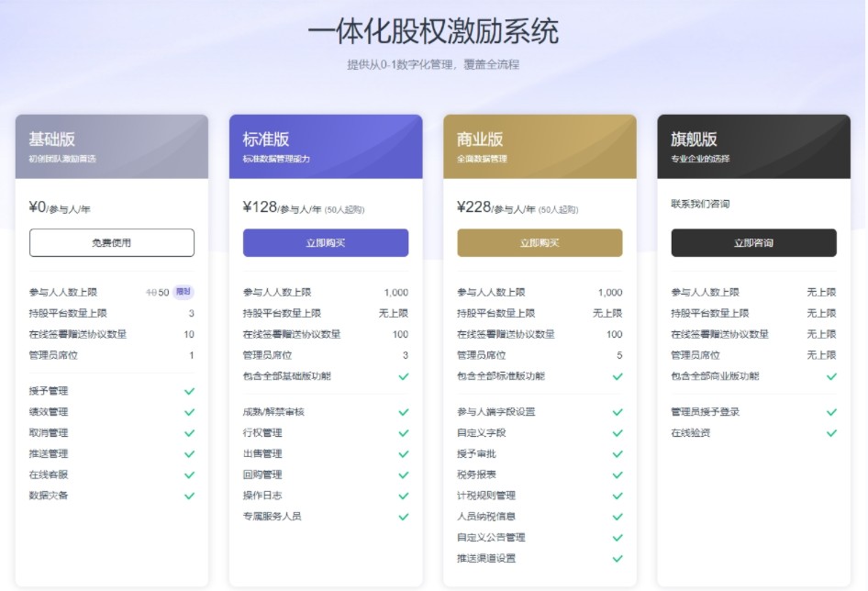Viewport: 868px width, 591px height.
Task: Select the 标准版 plan header
Action: [326, 146]
